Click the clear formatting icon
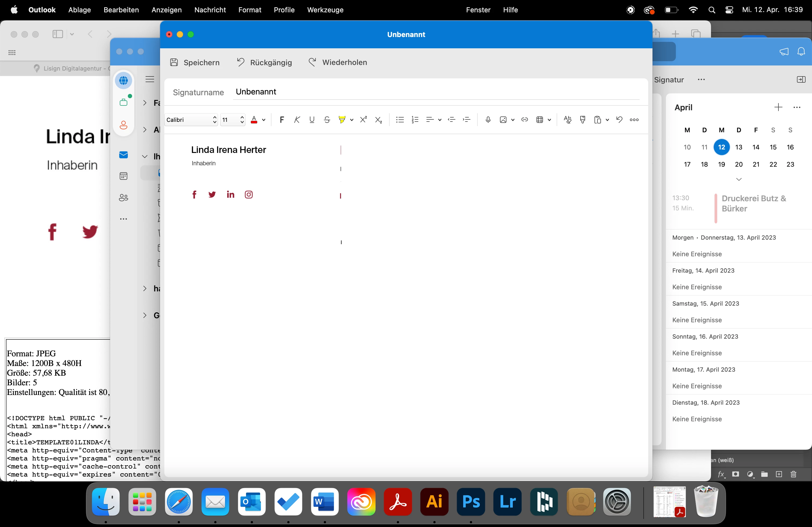This screenshot has height=527, width=812. point(567,120)
